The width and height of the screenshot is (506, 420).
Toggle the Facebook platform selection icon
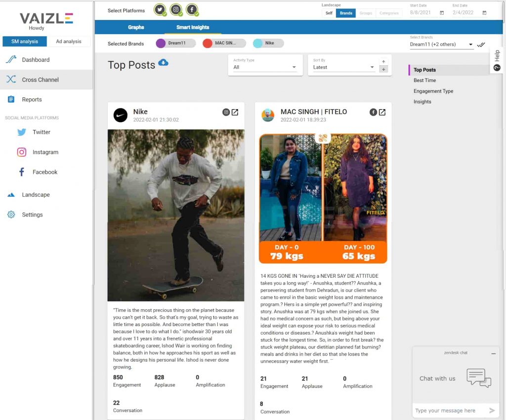pyautogui.click(x=192, y=10)
